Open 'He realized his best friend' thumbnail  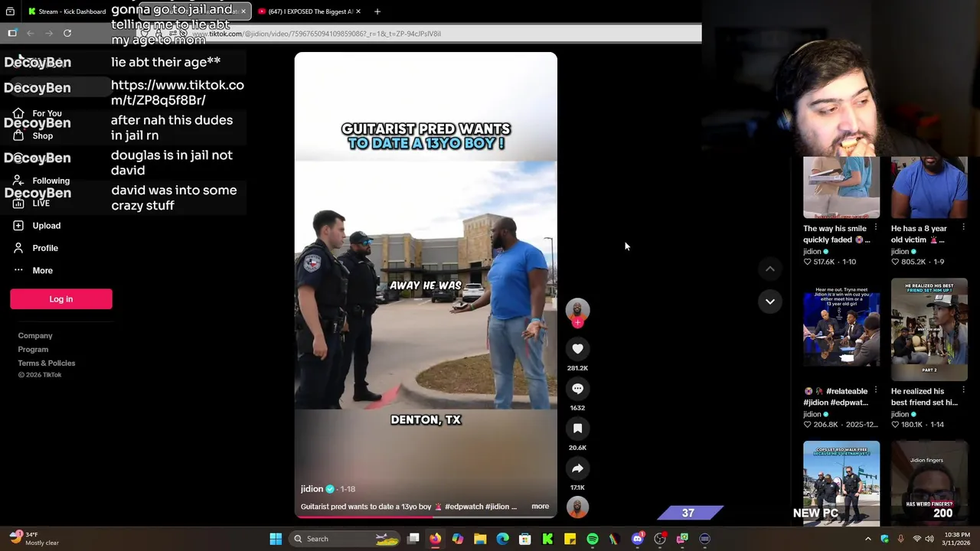tap(929, 330)
